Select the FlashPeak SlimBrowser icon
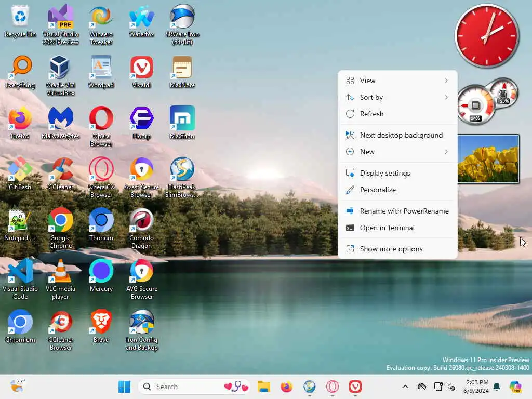This screenshot has width=532, height=399. tap(182, 178)
